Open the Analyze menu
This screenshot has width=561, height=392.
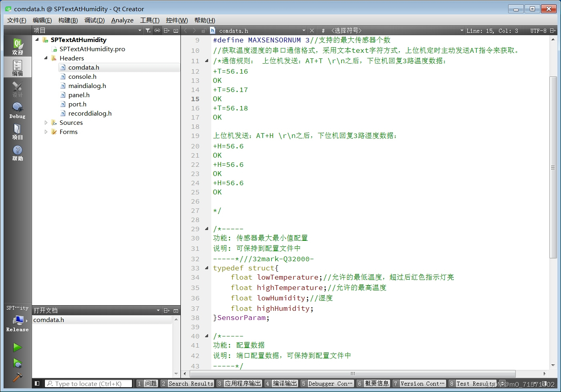[x=122, y=20]
